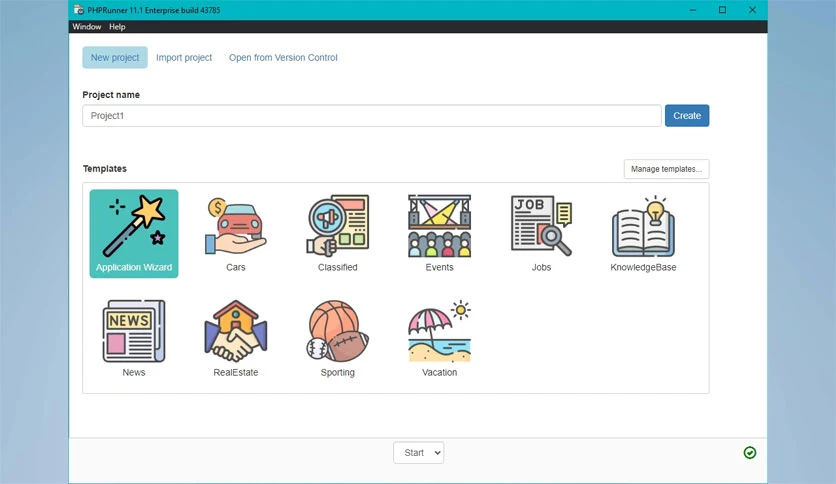This screenshot has width=836, height=484.
Task: Switch to the Import project tab
Action: (184, 58)
